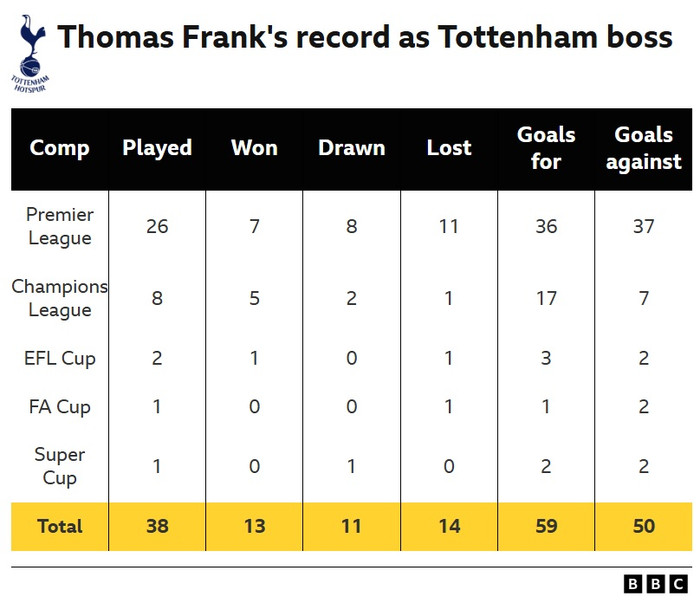Select the Champions League row label
This screenshot has height=616, width=700.
point(60,298)
